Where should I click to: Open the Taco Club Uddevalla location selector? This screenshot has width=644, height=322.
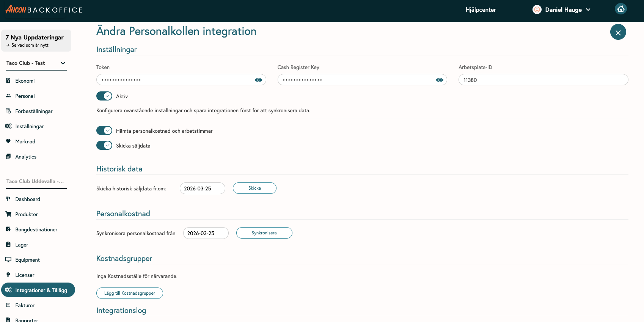(36, 182)
